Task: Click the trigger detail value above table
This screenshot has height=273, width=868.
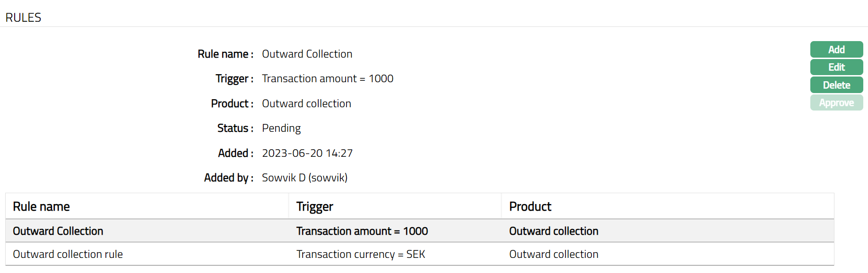Action: (x=328, y=78)
